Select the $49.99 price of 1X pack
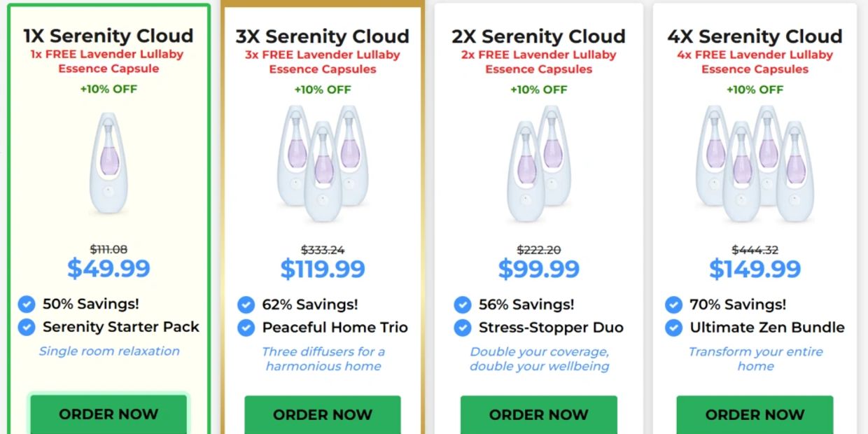The image size is (868, 434). 108,268
